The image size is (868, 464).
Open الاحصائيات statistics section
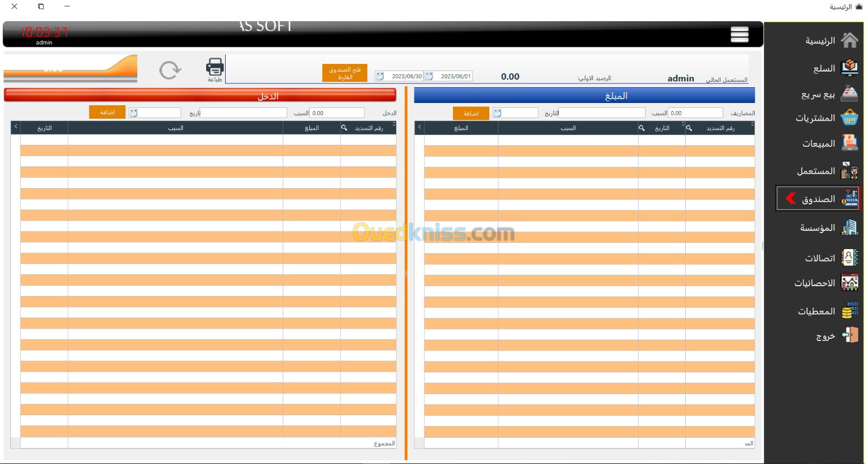click(826, 282)
